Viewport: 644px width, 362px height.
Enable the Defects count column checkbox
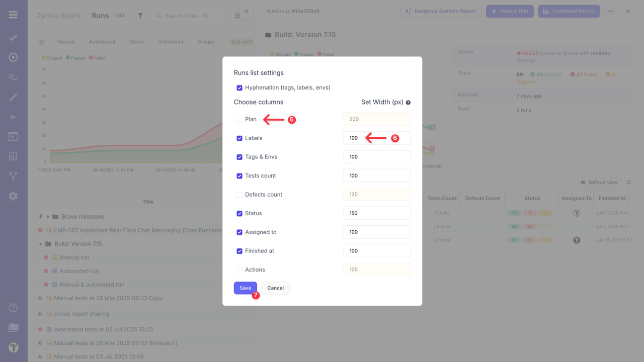pyautogui.click(x=239, y=194)
